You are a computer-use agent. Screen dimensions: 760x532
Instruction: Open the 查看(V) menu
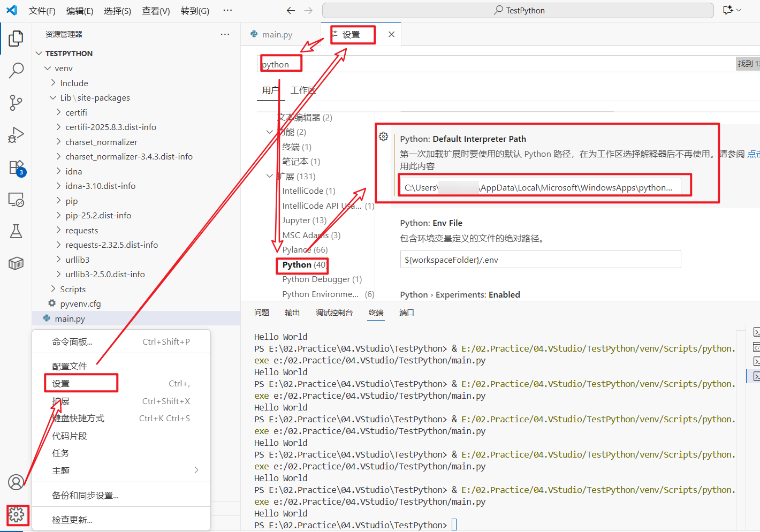(156, 11)
